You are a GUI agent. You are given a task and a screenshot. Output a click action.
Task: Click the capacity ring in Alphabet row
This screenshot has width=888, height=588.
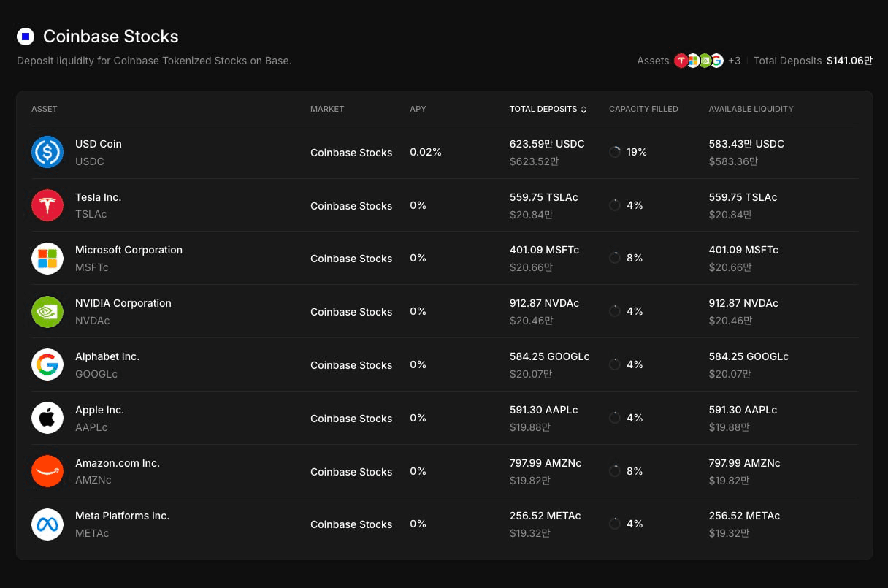[x=615, y=364]
